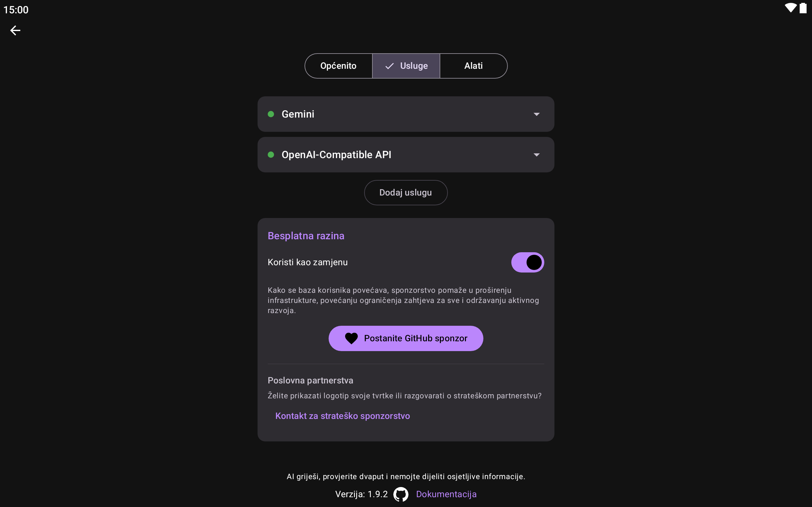Click the heart icon on sponsor button
Image resolution: width=812 pixels, height=507 pixels.
point(351,338)
